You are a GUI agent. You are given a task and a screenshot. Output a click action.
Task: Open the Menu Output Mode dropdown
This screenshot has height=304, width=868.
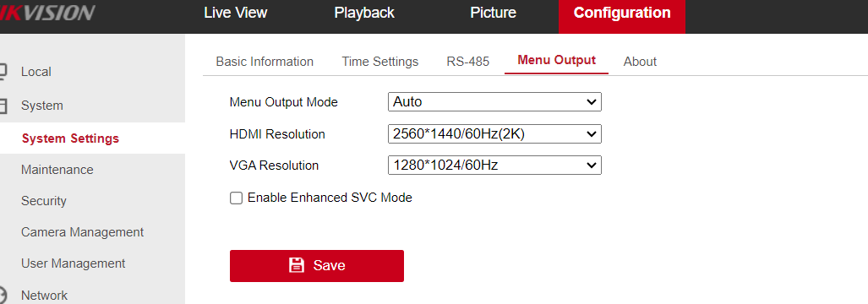coord(494,101)
